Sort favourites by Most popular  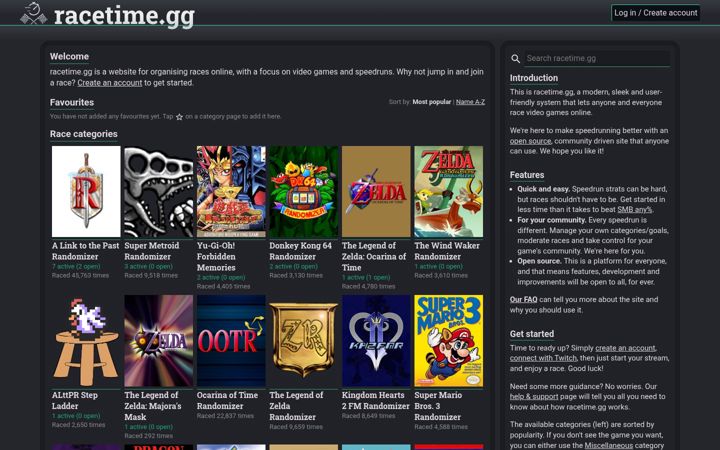(x=432, y=102)
